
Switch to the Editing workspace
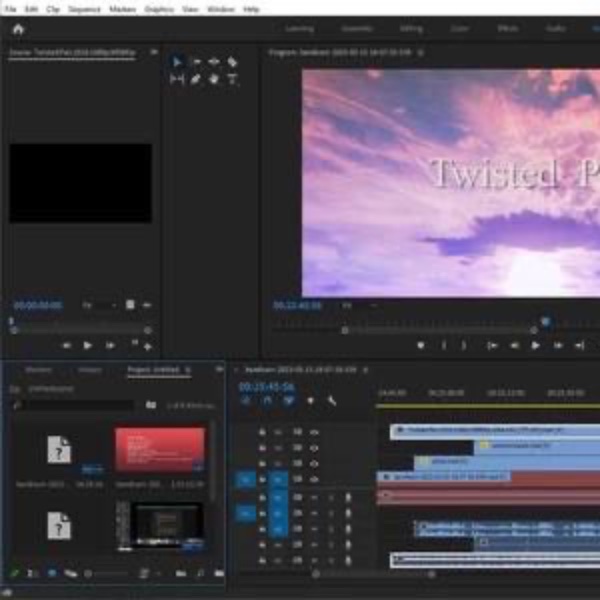[411, 28]
